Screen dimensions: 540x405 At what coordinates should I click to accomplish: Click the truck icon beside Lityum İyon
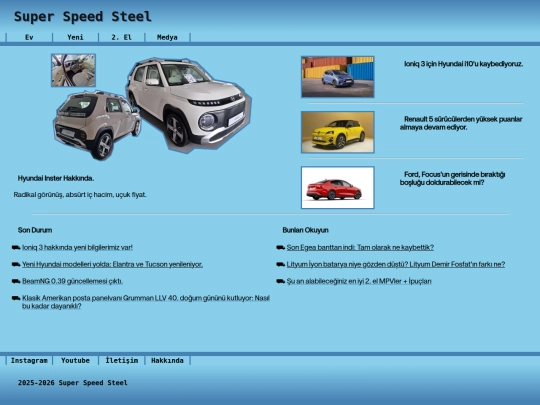280,264
